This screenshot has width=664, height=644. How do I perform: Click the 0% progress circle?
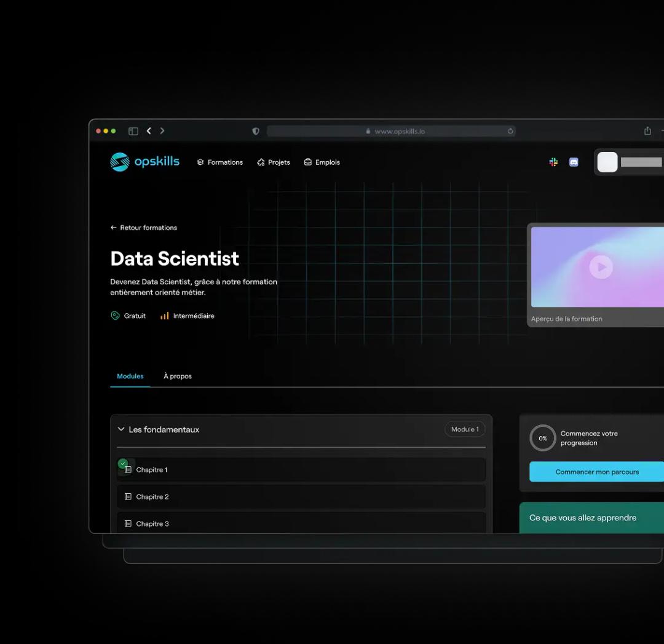(x=542, y=438)
